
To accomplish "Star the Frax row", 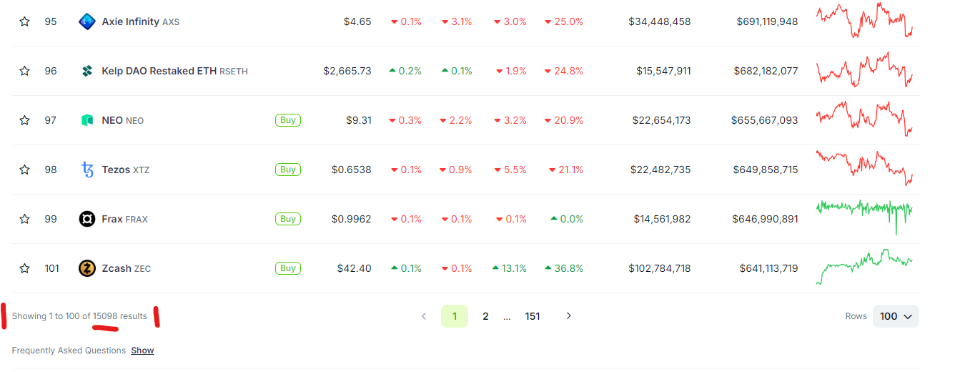I will click(x=24, y=219).
